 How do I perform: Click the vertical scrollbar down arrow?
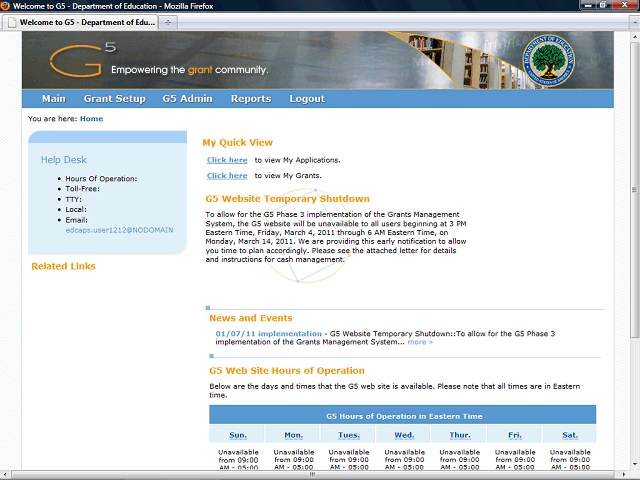(x=633, y=466)
